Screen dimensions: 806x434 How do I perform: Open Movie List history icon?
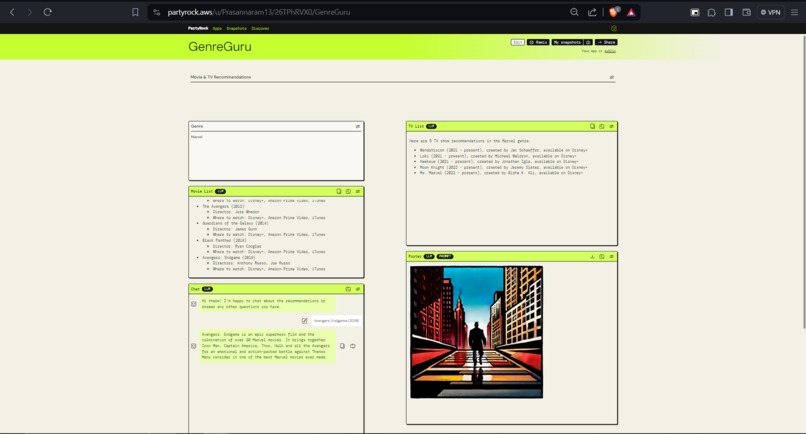pos(349,191)
